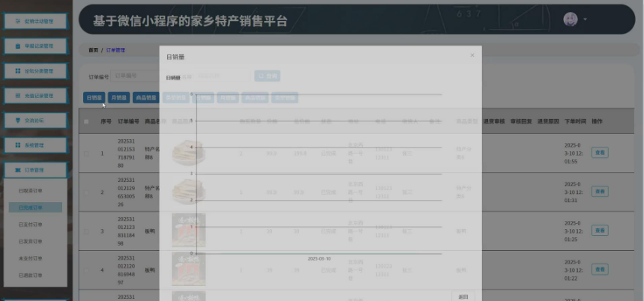This screenshot has height=301, width=644.
Task: Open 充值记录管理 in the sidebar
Action: [x=35, y=96]
